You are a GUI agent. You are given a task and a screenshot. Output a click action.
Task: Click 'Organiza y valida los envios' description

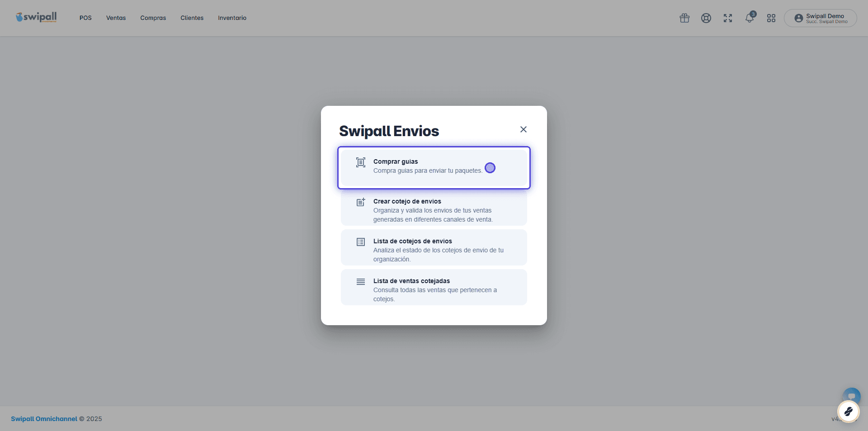[433, 215]
